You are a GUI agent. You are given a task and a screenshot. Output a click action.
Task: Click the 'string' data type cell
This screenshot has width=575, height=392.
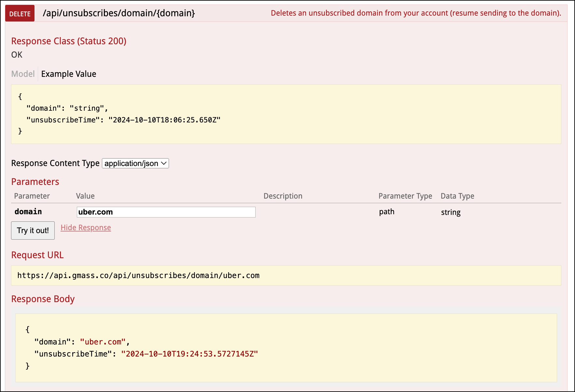tap(451, 212)
